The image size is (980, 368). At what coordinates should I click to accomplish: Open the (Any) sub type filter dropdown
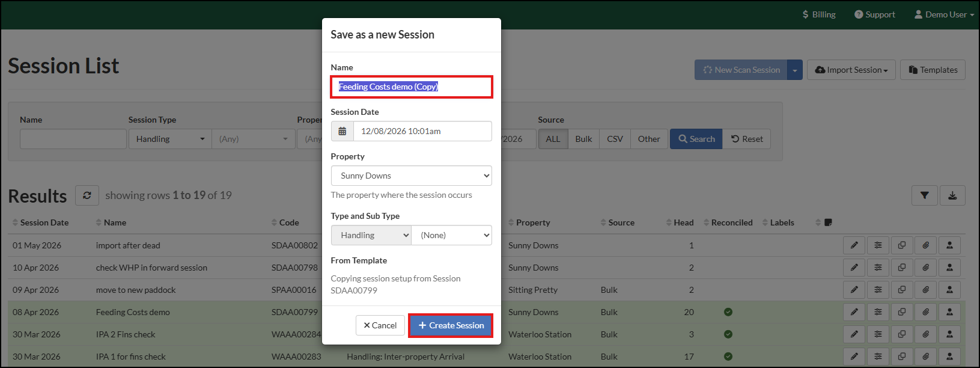254,139
